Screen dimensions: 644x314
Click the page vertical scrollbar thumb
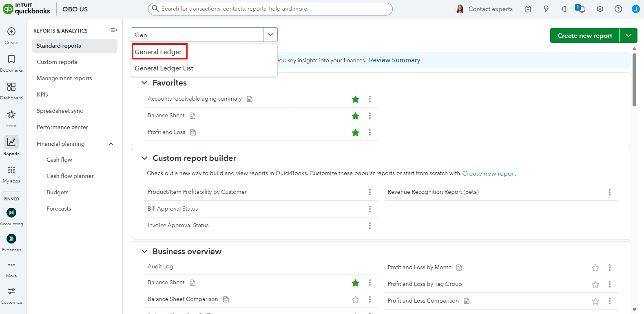634,80
